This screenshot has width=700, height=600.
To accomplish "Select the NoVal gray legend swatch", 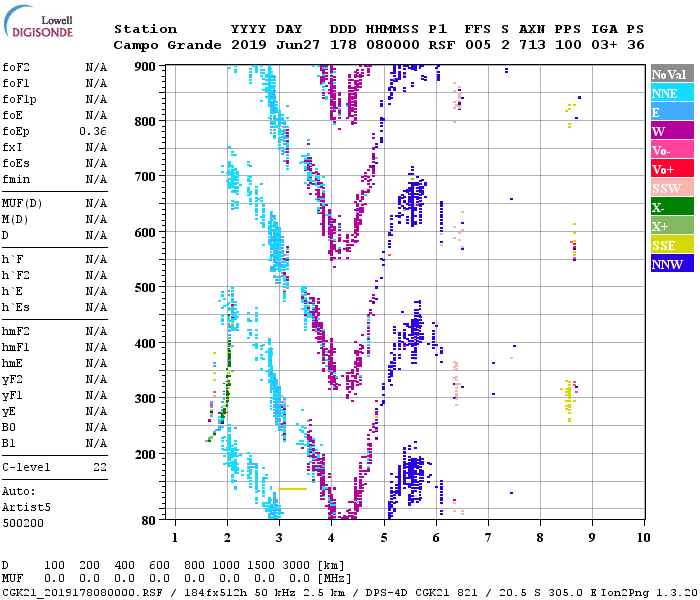I will [672, 74].
